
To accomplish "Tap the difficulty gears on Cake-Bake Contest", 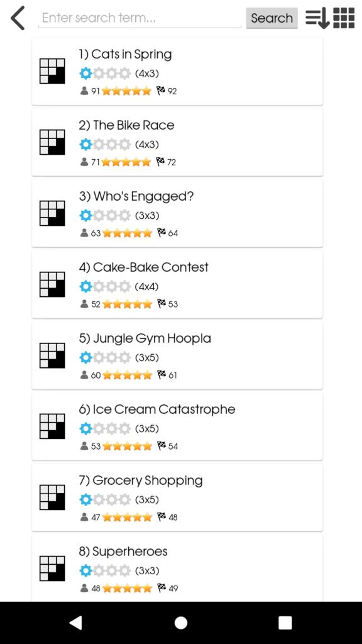I will pos(105,286).
